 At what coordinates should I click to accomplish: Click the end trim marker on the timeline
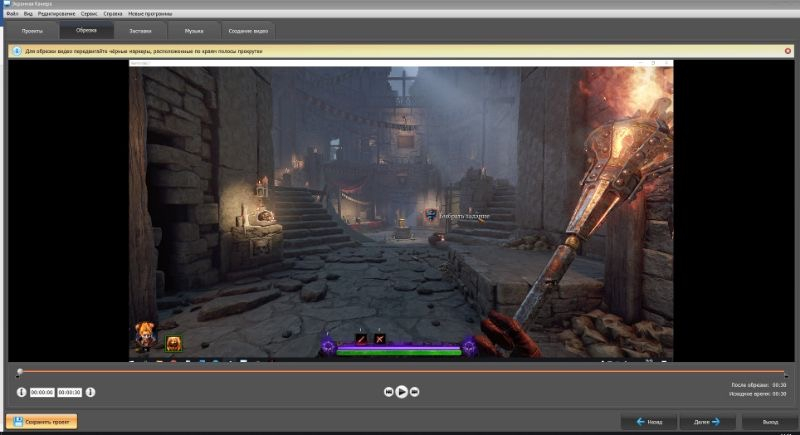click(x=786, y=375)
